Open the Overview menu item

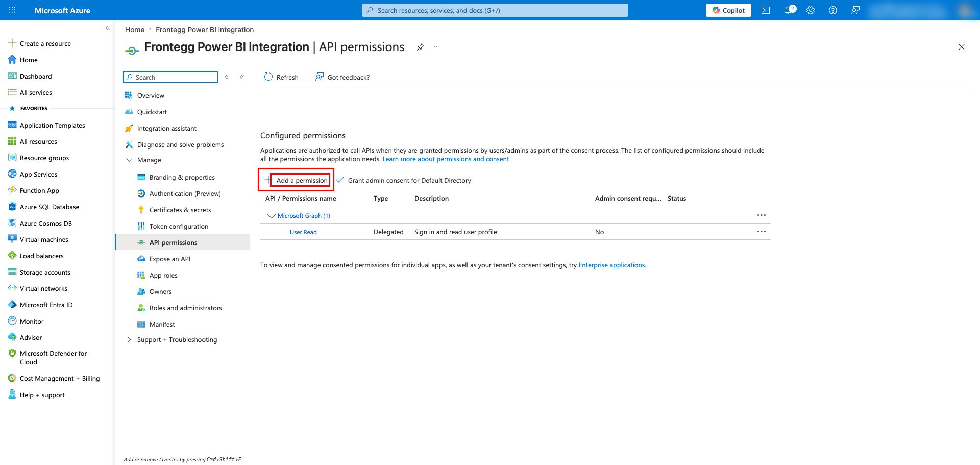151,95
